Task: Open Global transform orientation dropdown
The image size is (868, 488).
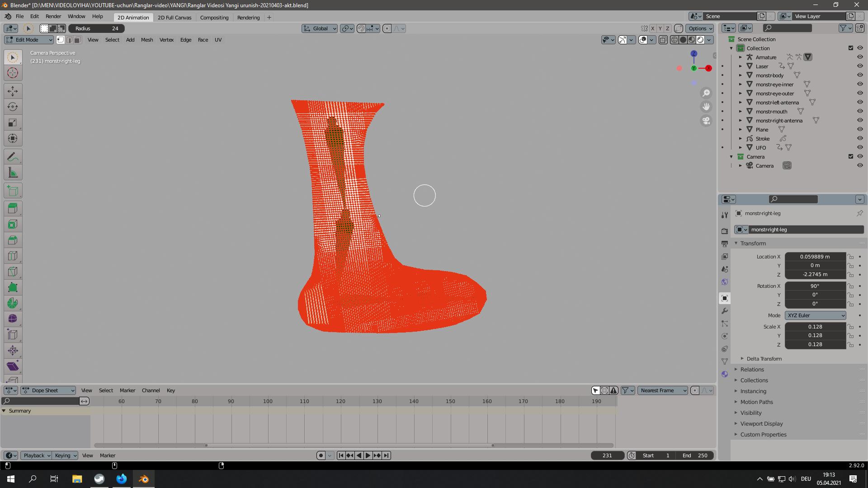Action: 320,28
